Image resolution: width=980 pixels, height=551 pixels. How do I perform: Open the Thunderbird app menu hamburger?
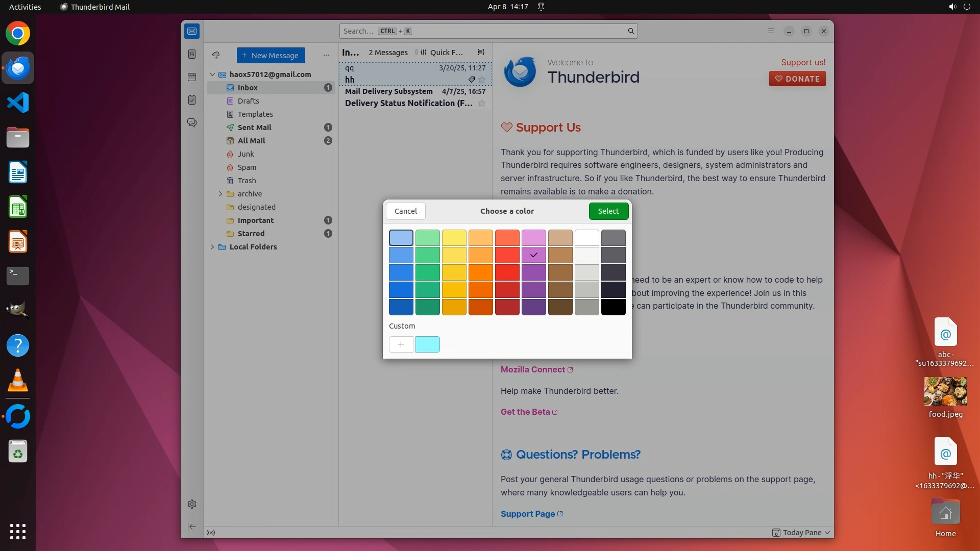coord(771,31)
